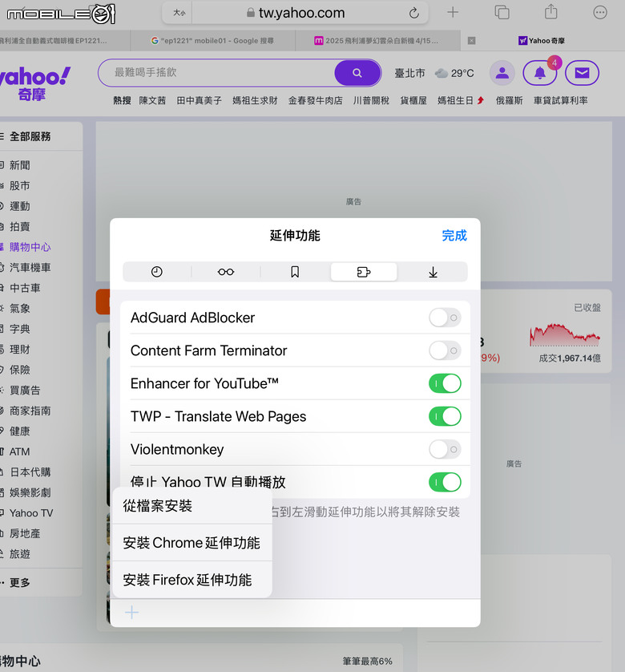Toggle 停止 Yahoo TW 自動播放 switch
Screen dimensions: 625x672
[445, 482]
